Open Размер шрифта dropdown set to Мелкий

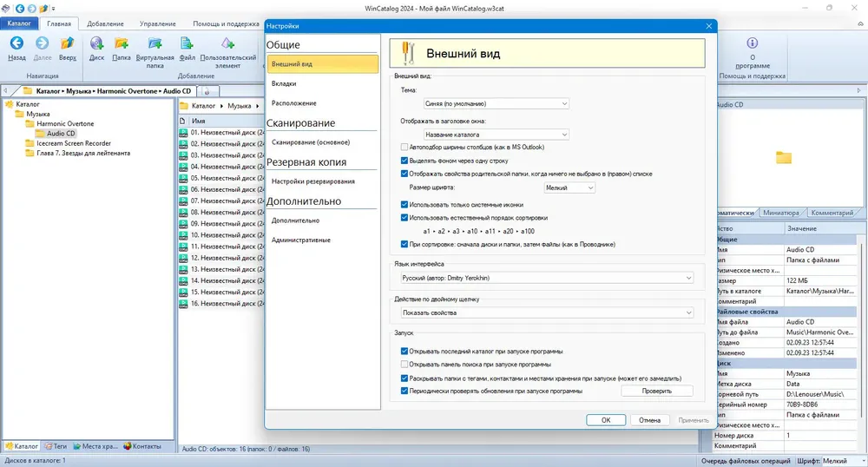[569, 187]
